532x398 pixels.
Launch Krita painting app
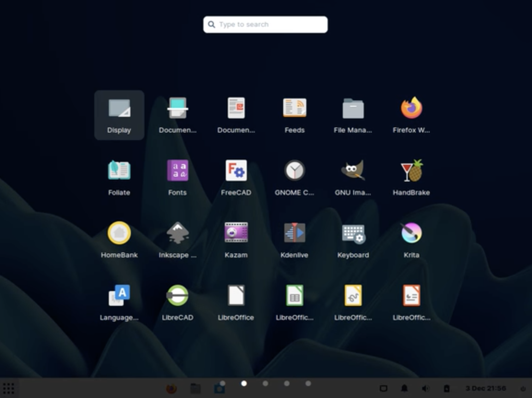click(411, 240)
